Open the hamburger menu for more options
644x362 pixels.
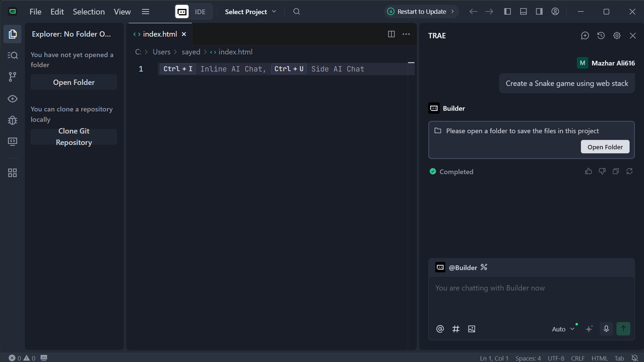(x=146, y=12)
